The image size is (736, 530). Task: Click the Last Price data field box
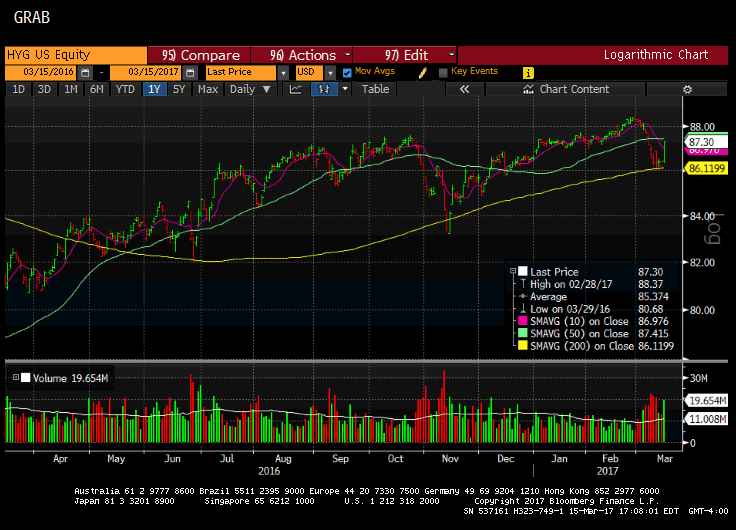pos(241,72)
